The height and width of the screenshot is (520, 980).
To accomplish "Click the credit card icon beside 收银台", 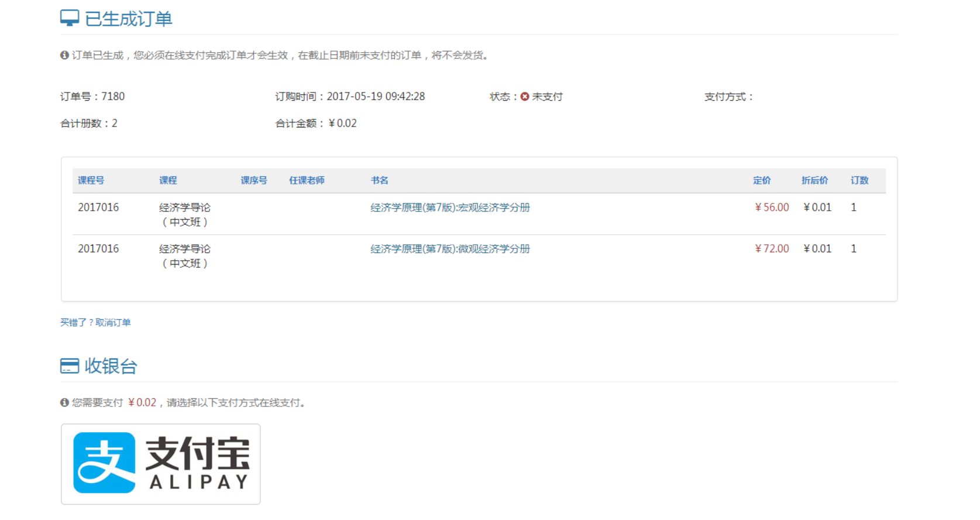I will coord(69,366).
